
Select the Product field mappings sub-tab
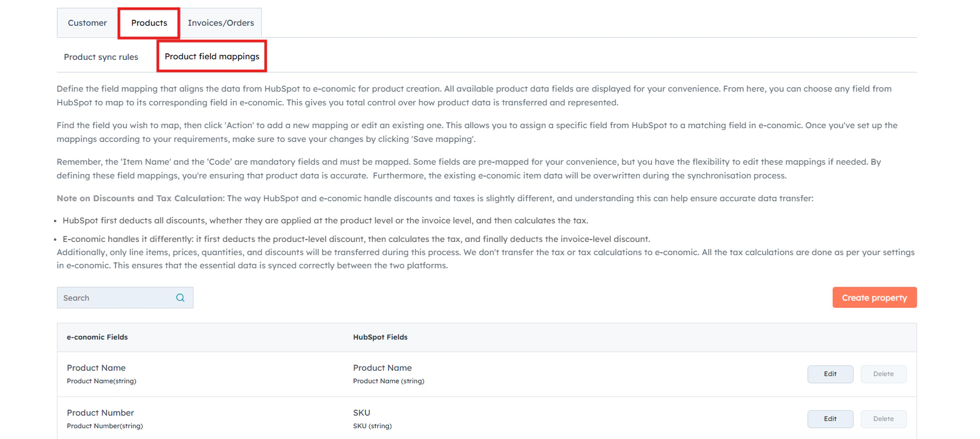click(x=212, y=56)
